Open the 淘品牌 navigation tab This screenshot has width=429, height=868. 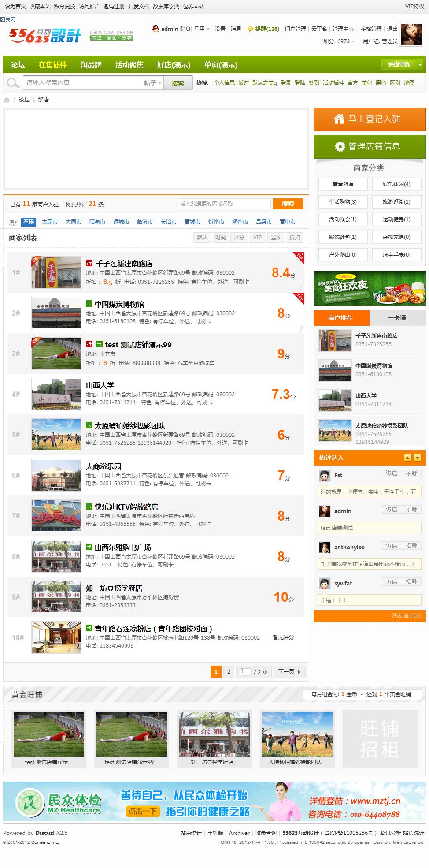click(91, 65)
